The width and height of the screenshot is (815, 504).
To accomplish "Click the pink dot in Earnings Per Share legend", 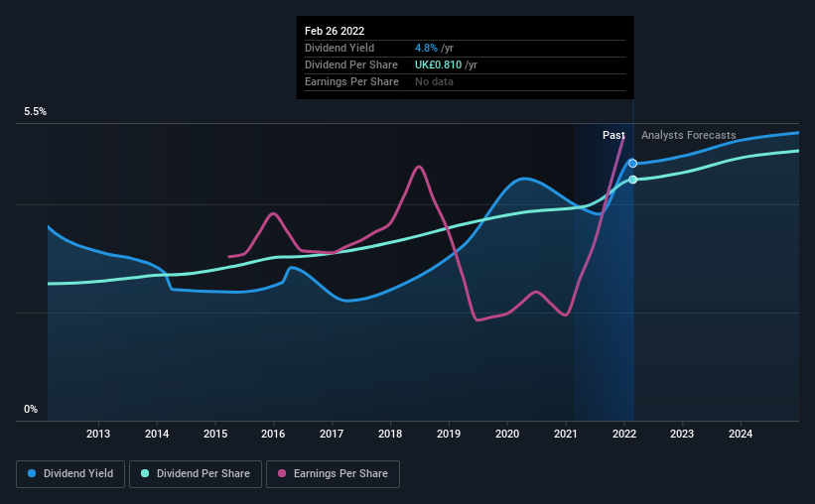I will point(282,473).
